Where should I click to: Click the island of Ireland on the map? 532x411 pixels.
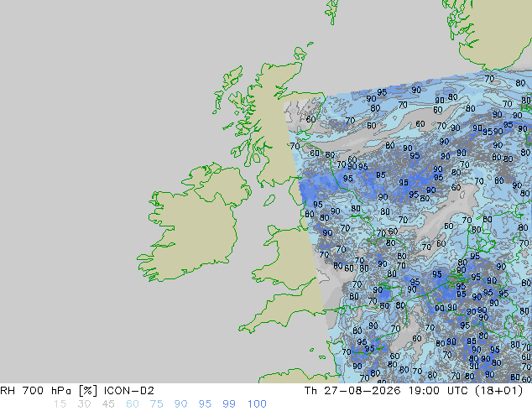tap(193, 224)
